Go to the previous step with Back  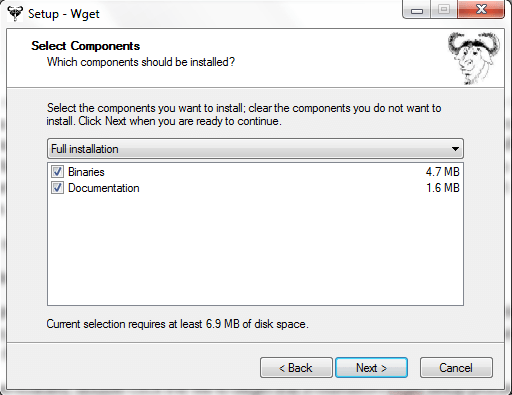click(x=296, y=368)
